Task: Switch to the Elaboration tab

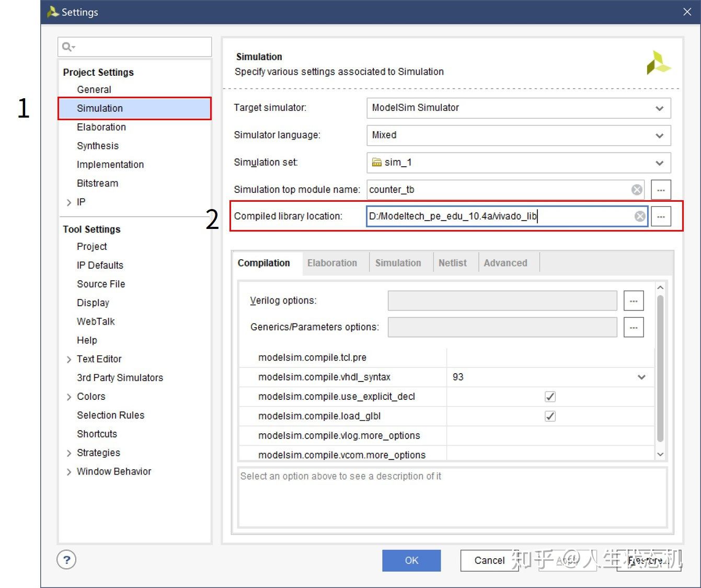Action: coord(332,263)
